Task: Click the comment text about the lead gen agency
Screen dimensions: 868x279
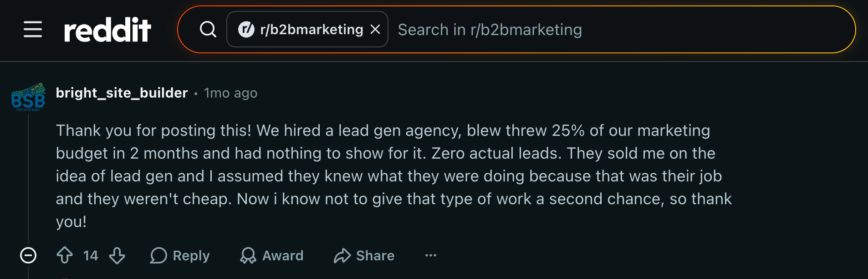Action: tap(394, 176)
